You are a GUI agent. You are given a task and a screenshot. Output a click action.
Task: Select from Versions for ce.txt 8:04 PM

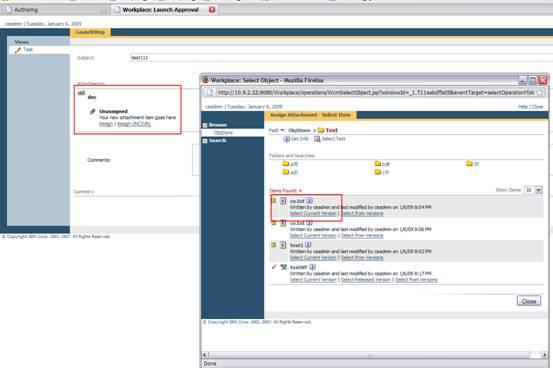[x=362, y=213]
